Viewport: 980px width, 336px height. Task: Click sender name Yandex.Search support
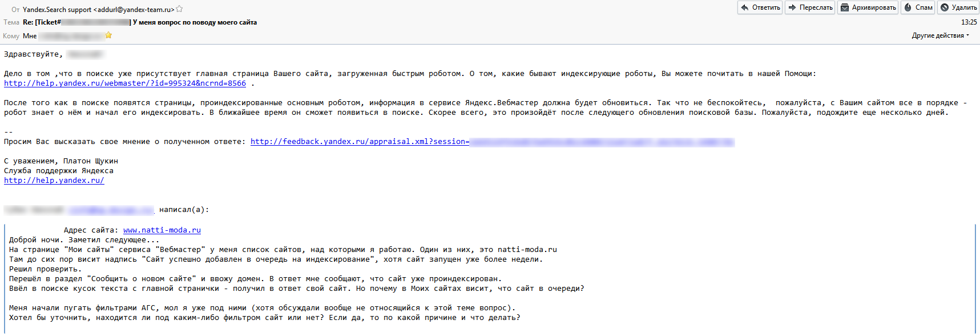tap(57, 10)
